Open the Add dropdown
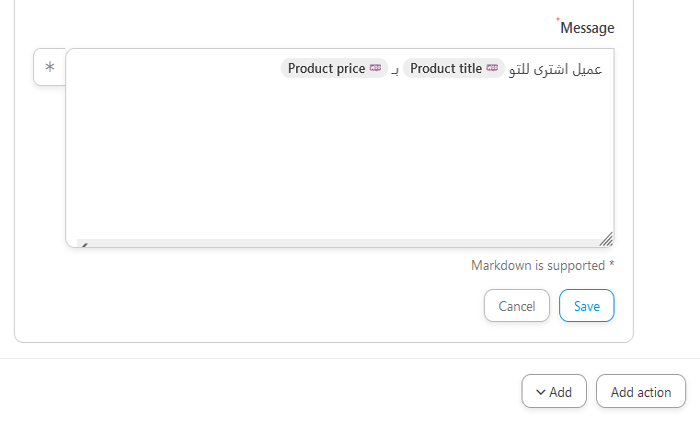The height and width of the screenshot is (423, 700). point(553,392)
